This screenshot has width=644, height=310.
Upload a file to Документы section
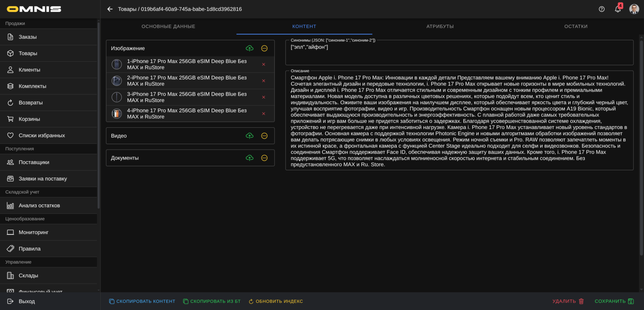click(250, 158)
